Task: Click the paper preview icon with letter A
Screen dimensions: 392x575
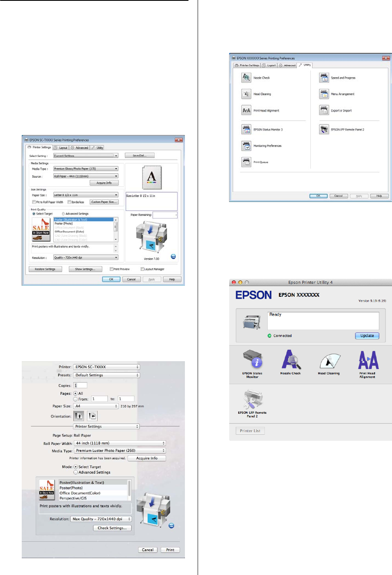Action: click(152, 177)
